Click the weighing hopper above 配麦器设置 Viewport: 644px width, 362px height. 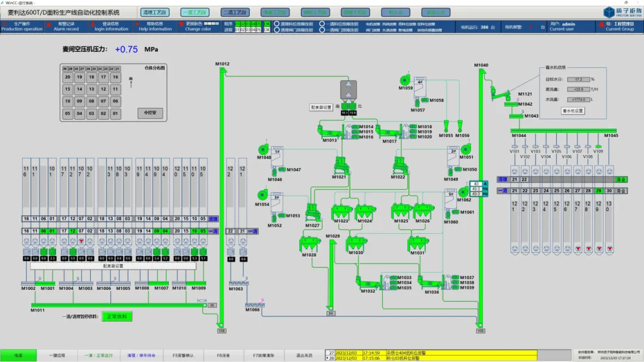tap(348, 90)
